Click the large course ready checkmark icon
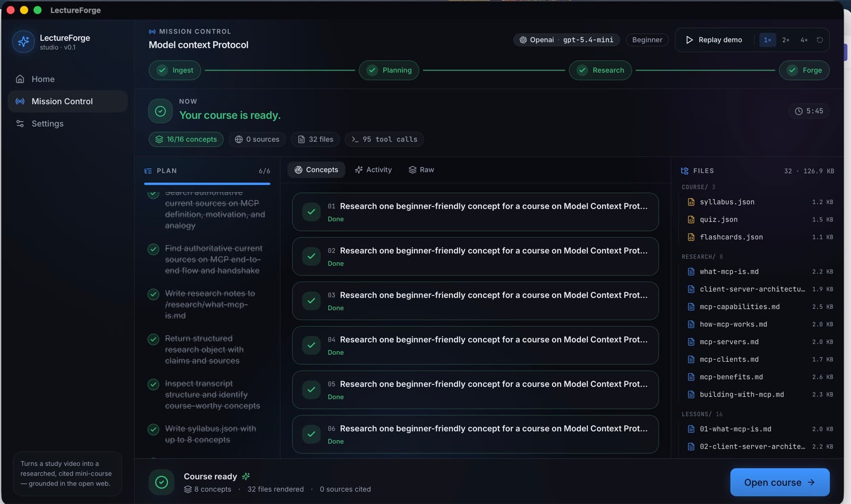 click(160, 111)
